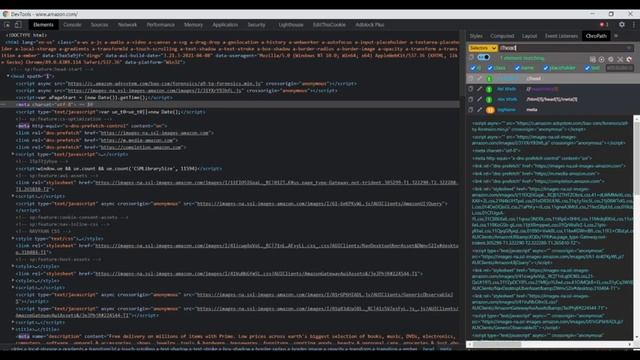Image resolution: width=640 pixels, height=360 pixels.
Task: Switch to the Layout sidebar tab
Action: click(529, 36)
